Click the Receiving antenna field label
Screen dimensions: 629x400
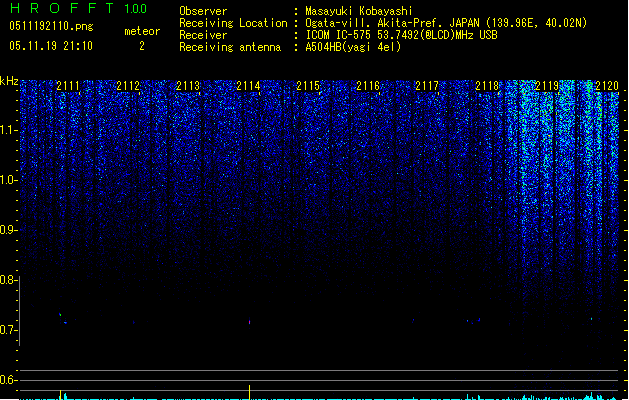(230, 47)
